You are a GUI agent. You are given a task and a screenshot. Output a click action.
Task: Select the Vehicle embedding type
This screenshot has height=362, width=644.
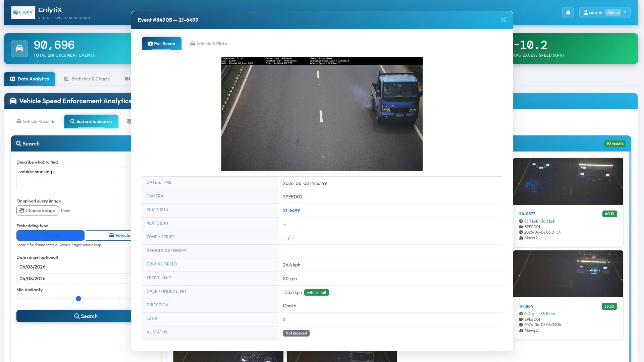pos(108,235)
